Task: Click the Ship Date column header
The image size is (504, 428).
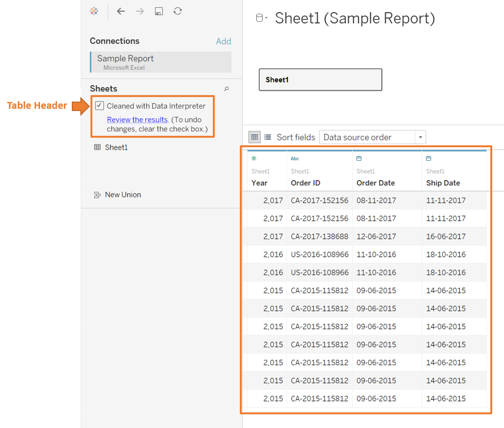Action: coord(443,183)
